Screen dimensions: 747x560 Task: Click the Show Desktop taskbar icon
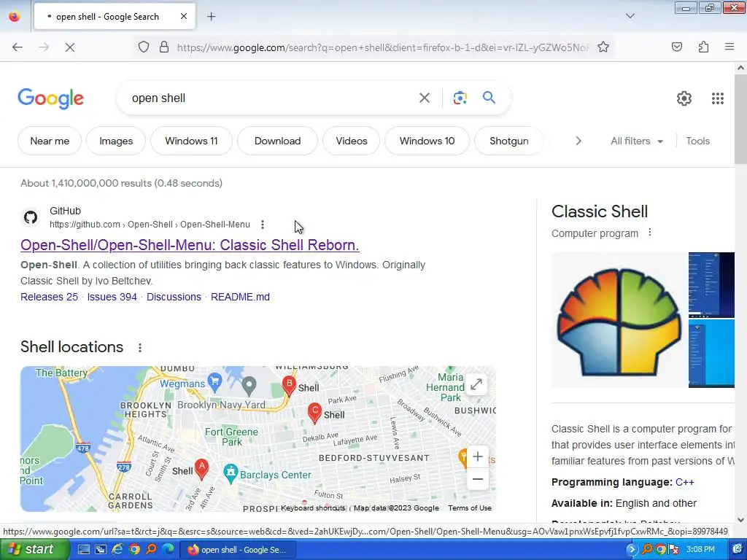(83, 550)
